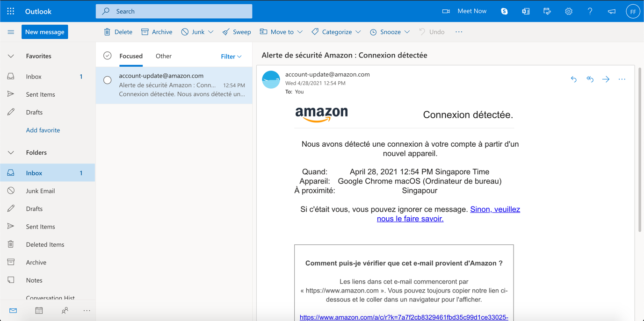Select the Amazon message with its circle

click(108, 80)
